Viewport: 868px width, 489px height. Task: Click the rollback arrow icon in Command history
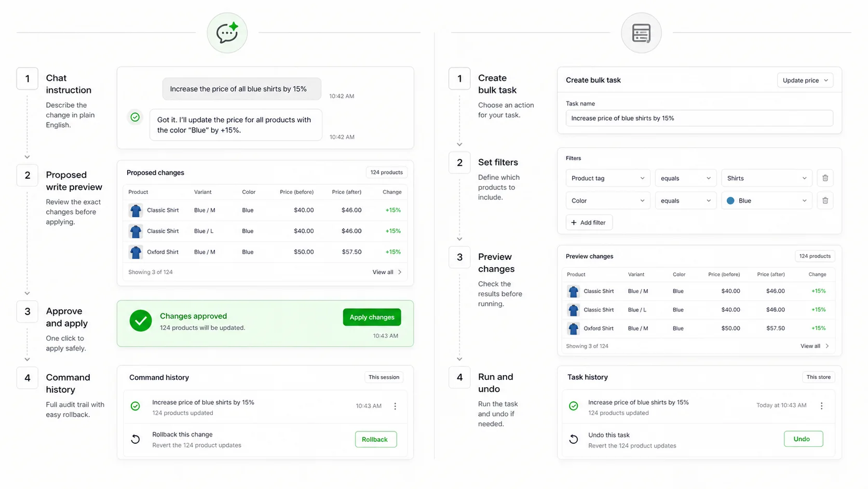135,439
